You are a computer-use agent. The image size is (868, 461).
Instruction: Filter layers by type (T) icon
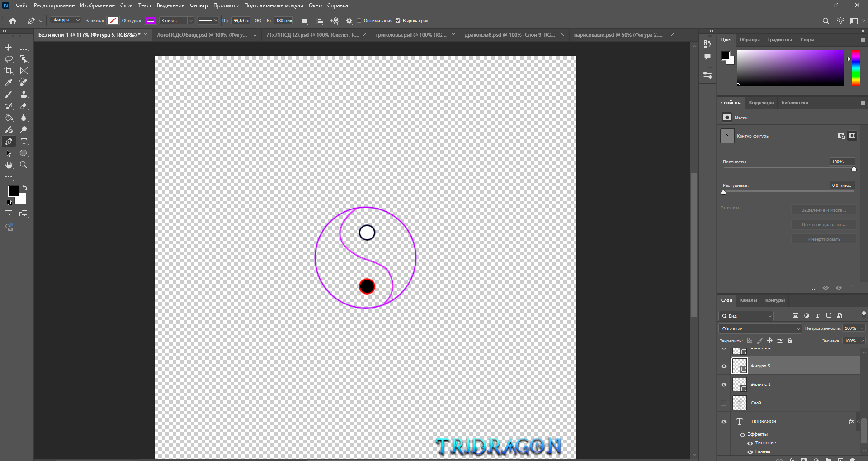[x=817, y=316]
